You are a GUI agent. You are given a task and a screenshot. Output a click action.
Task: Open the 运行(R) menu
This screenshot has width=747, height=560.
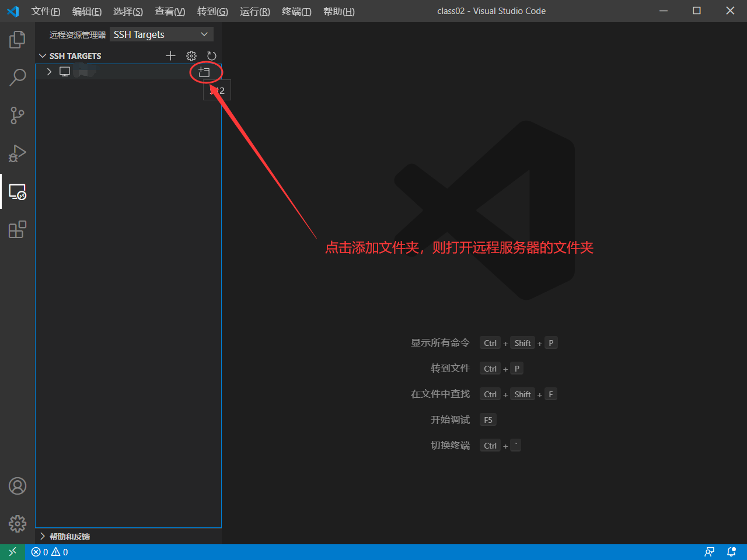click(255, 11)
